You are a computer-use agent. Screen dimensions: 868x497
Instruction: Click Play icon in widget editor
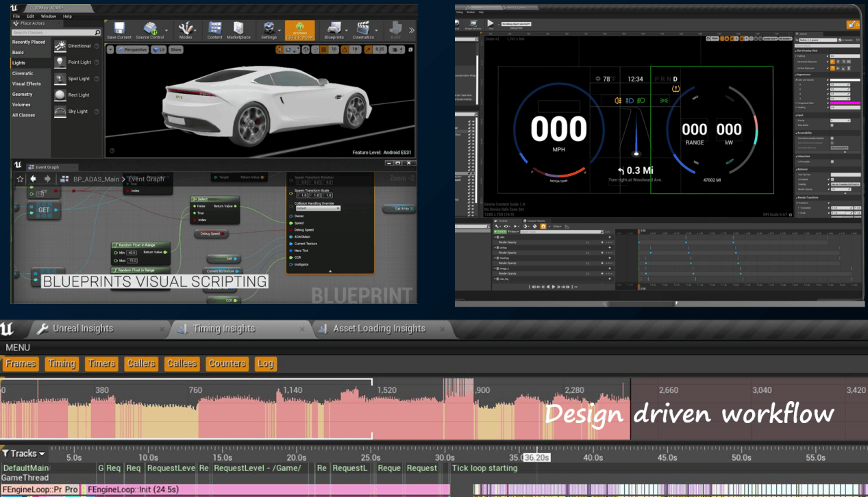(x=491, y=23)
